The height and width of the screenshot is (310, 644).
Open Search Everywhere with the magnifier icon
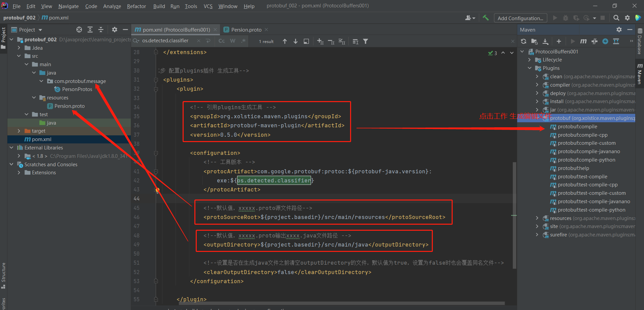(616, 18)
